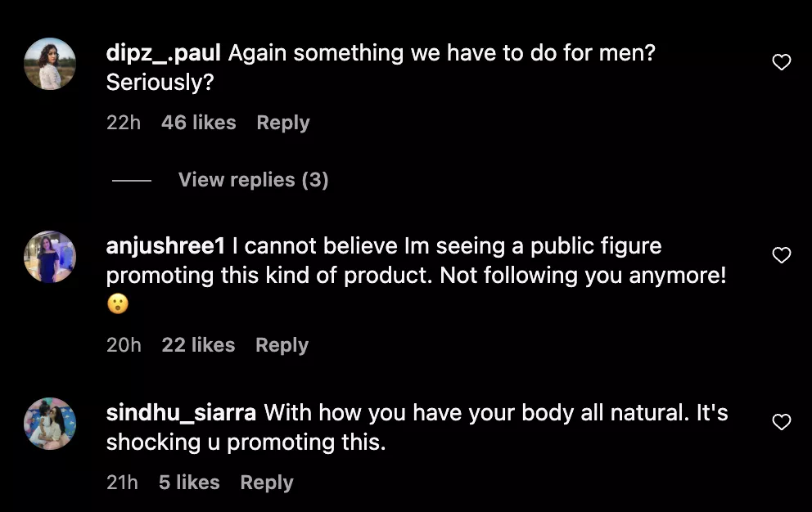Click the 20h timestamp
The width and height of the screenshot is (812, 512).
[x=124, y=345]
